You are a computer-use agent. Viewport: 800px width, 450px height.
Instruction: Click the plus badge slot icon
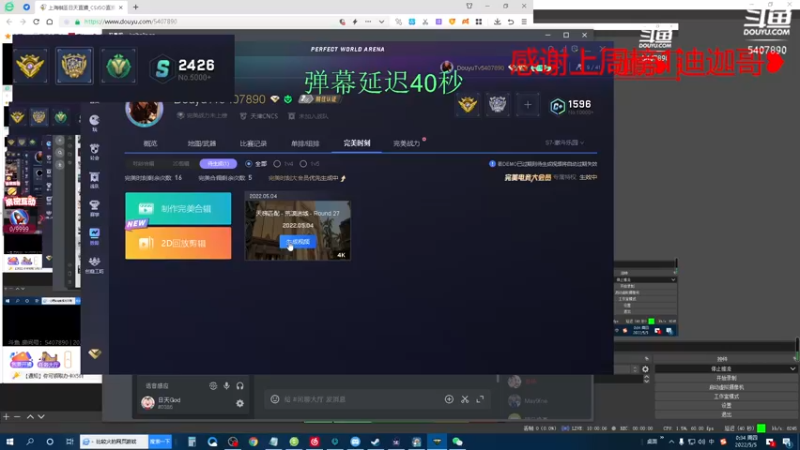coord(528,105)
